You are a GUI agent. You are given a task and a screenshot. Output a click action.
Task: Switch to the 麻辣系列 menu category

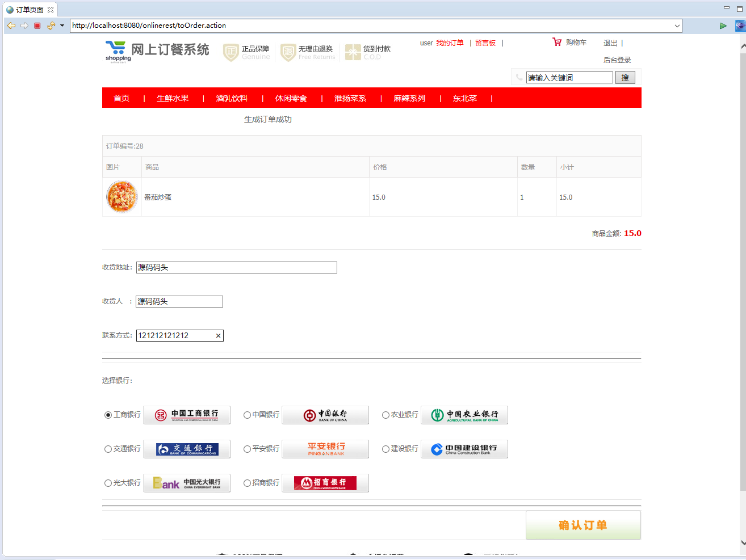click(x=410, y=98)
